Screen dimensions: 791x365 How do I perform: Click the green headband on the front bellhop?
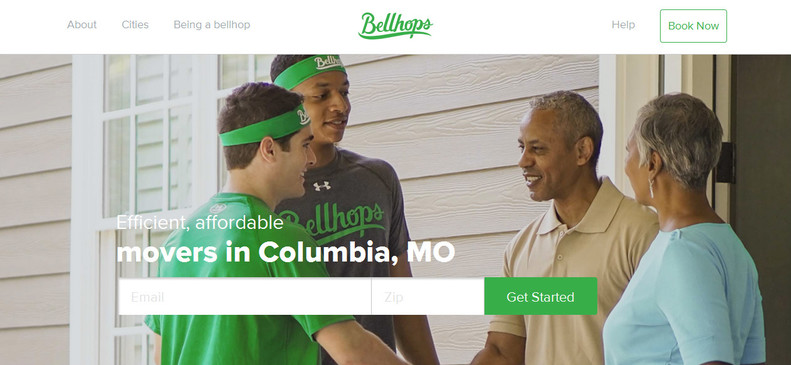click(x=264, y=128)
